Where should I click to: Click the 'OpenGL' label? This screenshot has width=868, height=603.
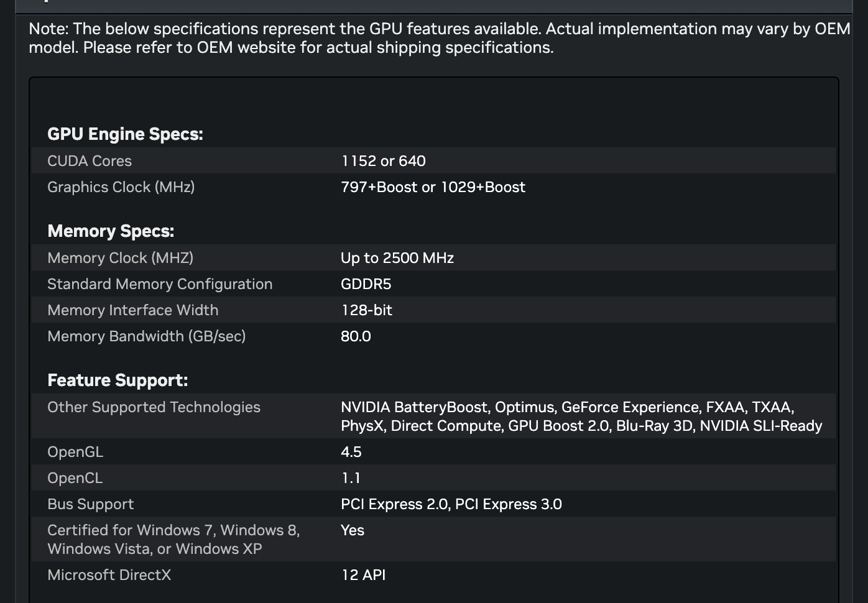pos(75,452)
